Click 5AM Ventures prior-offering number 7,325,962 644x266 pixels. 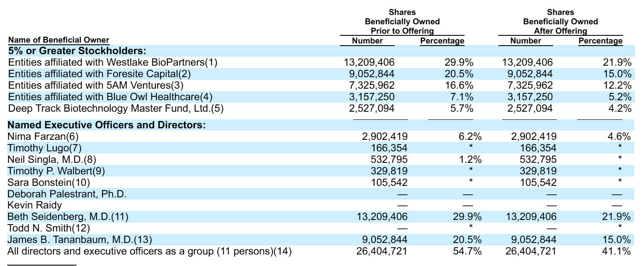click(372, 85)
